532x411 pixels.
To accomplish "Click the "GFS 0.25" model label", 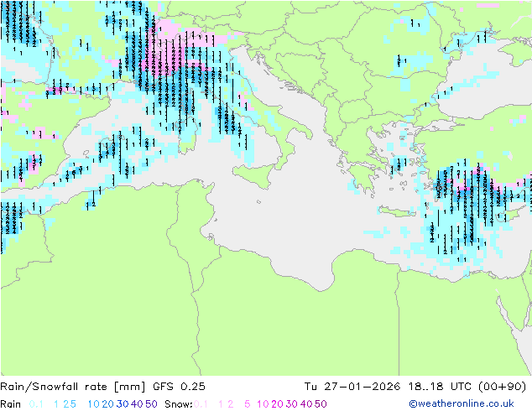I will (179, 387).
